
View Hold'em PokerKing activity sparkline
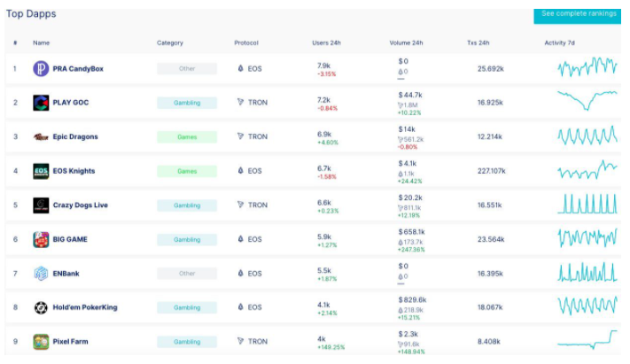pyautogui.click(x=587, y=306)
